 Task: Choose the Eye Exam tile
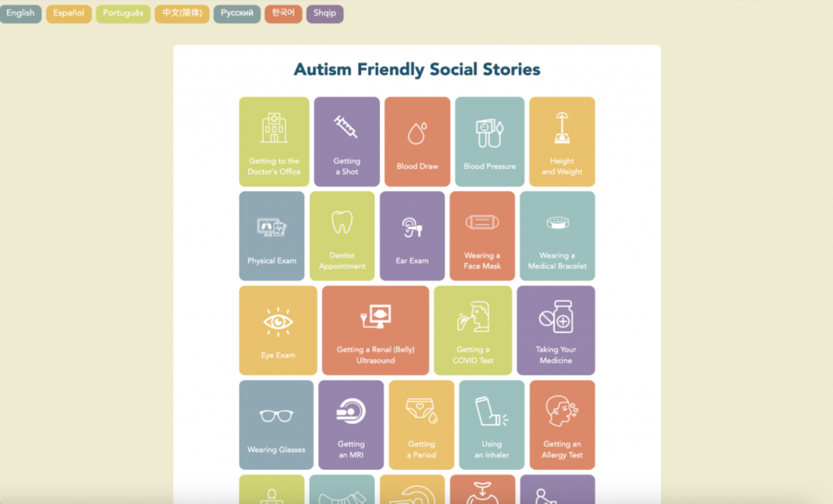point(278,330)
